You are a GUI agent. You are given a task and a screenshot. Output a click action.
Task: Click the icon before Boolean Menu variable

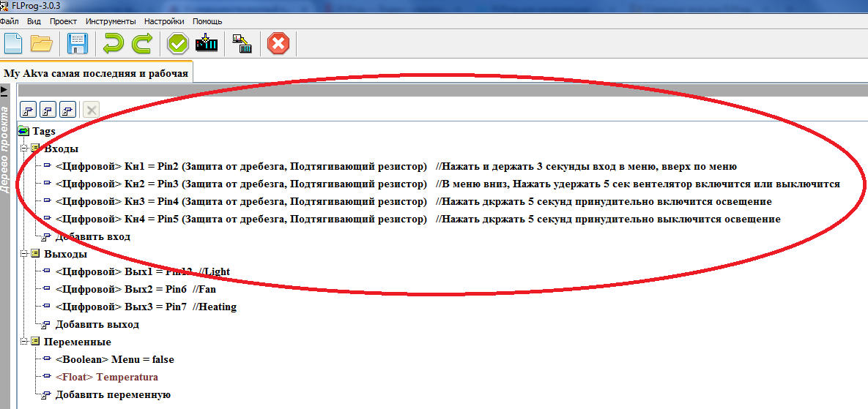point(47,359)
